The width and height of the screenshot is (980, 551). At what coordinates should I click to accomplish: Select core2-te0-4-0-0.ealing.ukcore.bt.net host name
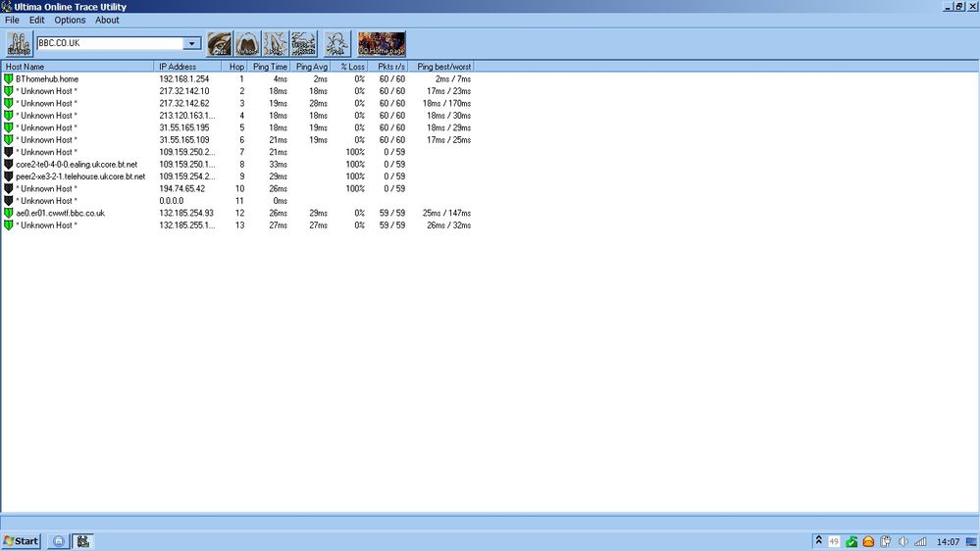click(77, 165)
